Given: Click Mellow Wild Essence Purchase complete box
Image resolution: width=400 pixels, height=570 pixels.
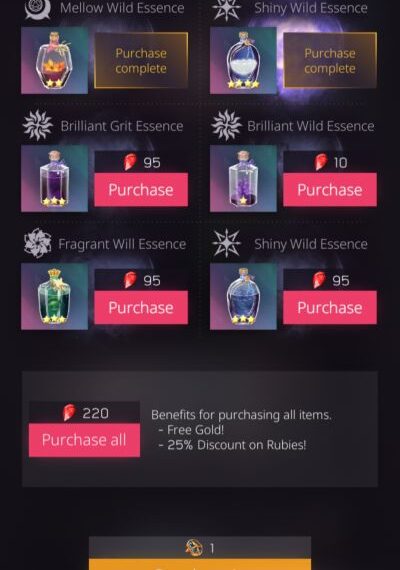Looking at the screenshot, I should click(141, 60).
